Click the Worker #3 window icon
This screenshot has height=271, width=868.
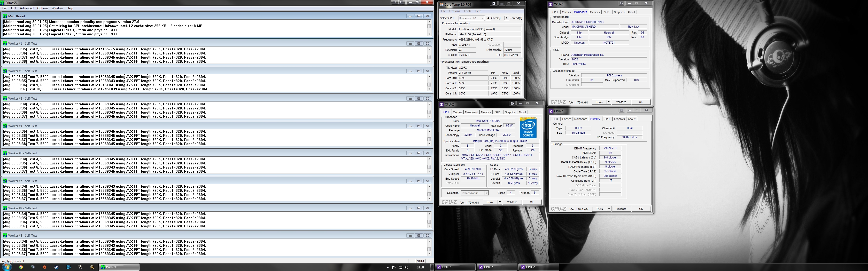tap(5, 98)
